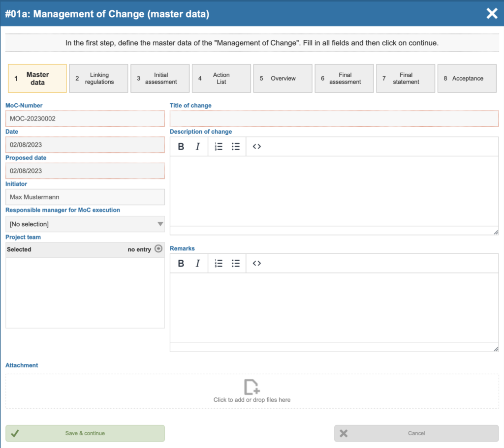Apply bold in Remarks editor

(x=181, y=263)
